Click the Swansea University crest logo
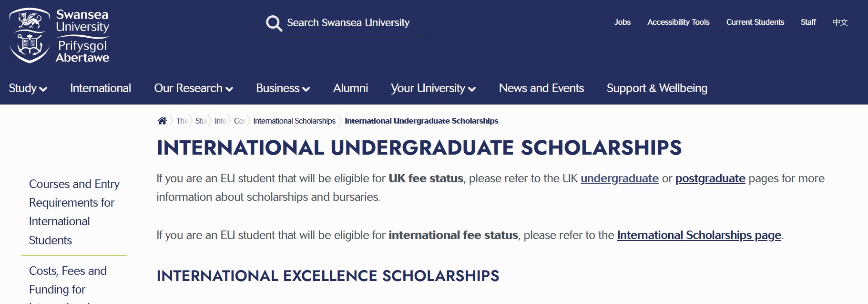This screenshot has width=868, height=304. coord(30,36)
